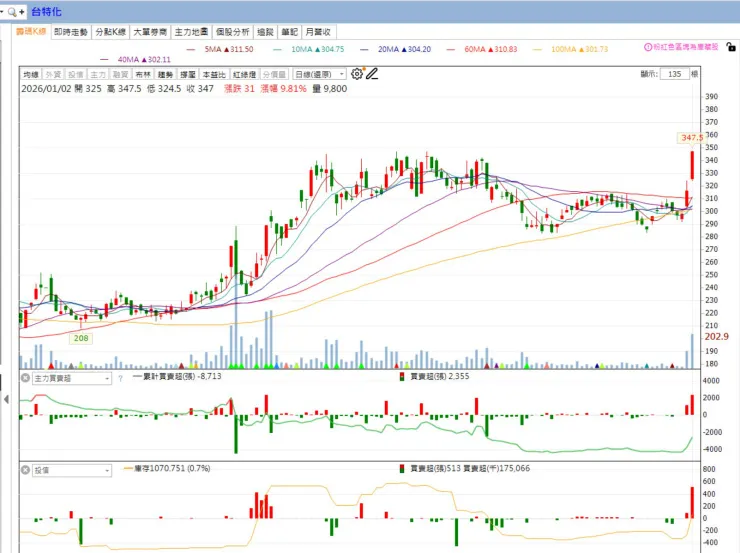Toggle the unlocked padlock icon
This screenshot has height=553, width=740.
coord(731,47)
